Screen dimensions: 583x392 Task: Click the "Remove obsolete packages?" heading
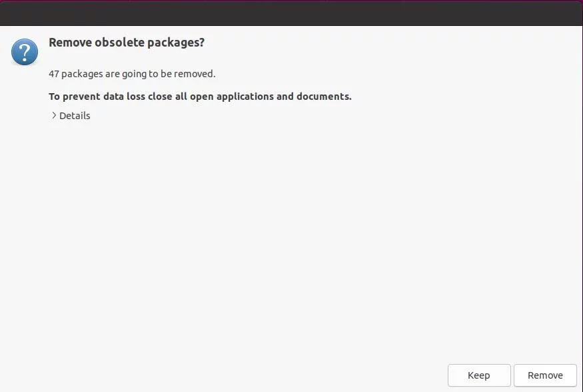(127, 43)
